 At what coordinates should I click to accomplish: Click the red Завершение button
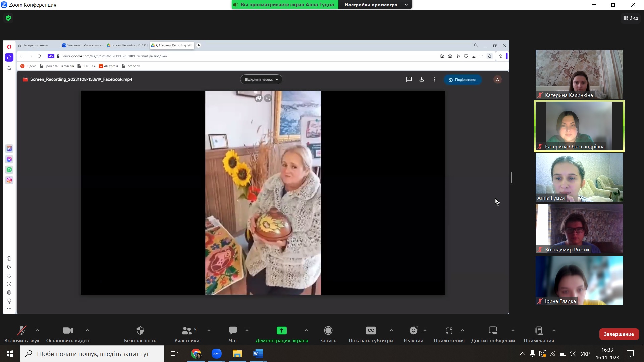(x=619, y=334)
